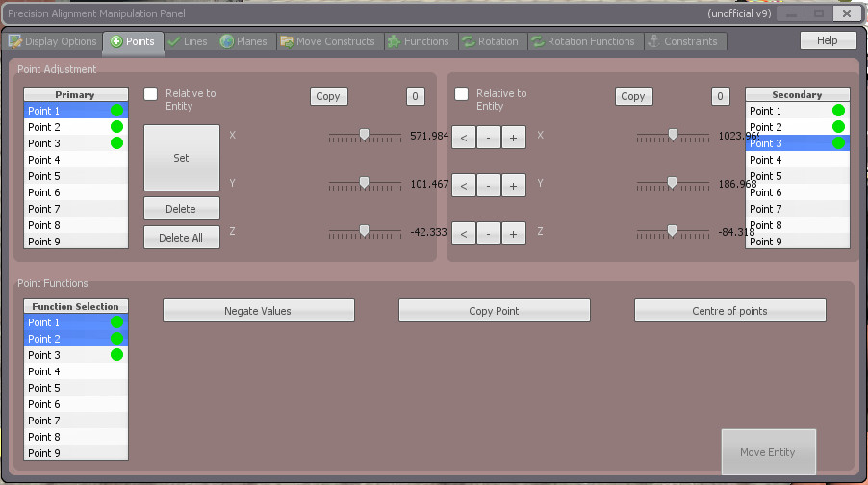Go to the Move Constructs tab
Screen dimensions: 868x485
pos(328,41)
